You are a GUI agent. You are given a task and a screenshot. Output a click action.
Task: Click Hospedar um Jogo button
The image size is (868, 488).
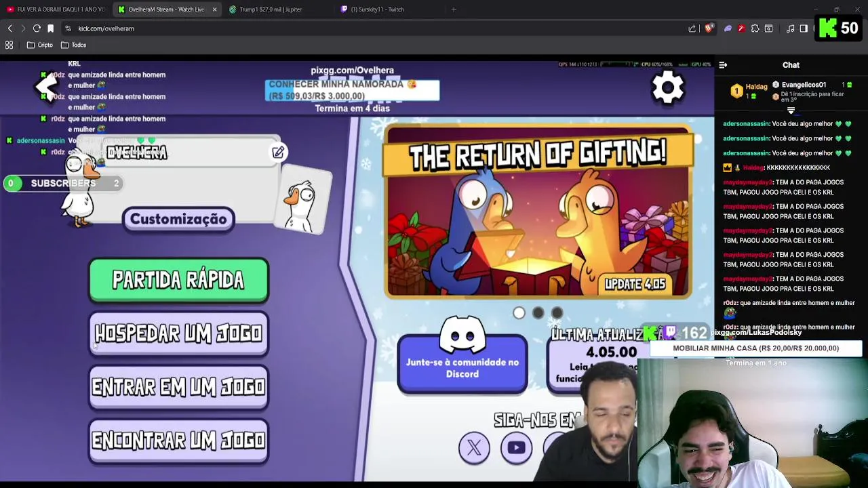click(178, 333)
